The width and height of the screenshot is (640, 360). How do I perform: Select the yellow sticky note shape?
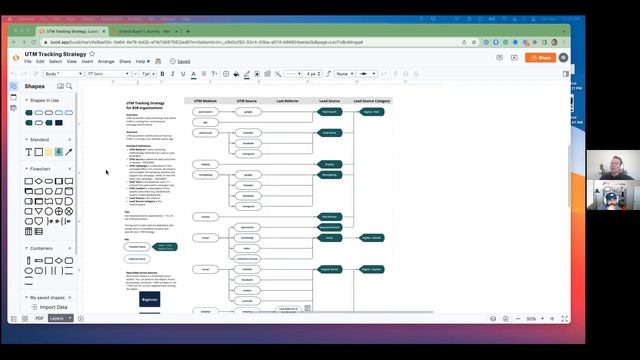(49, 152)
